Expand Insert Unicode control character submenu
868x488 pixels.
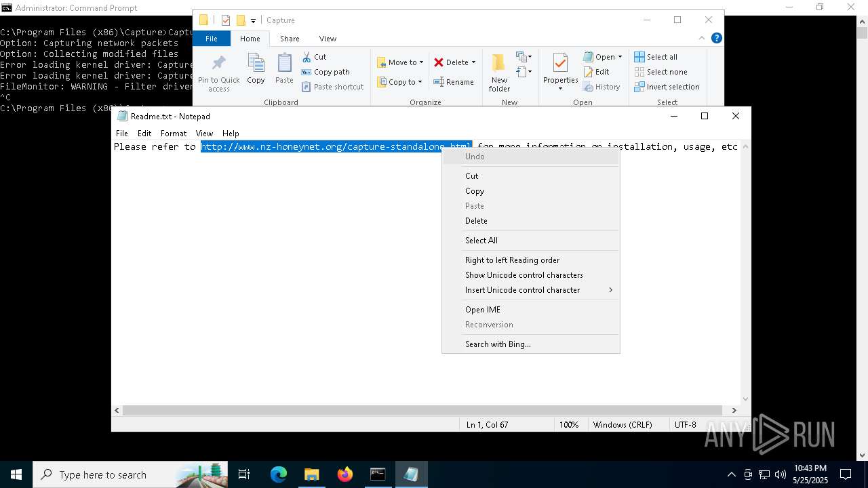pos(610,290)
